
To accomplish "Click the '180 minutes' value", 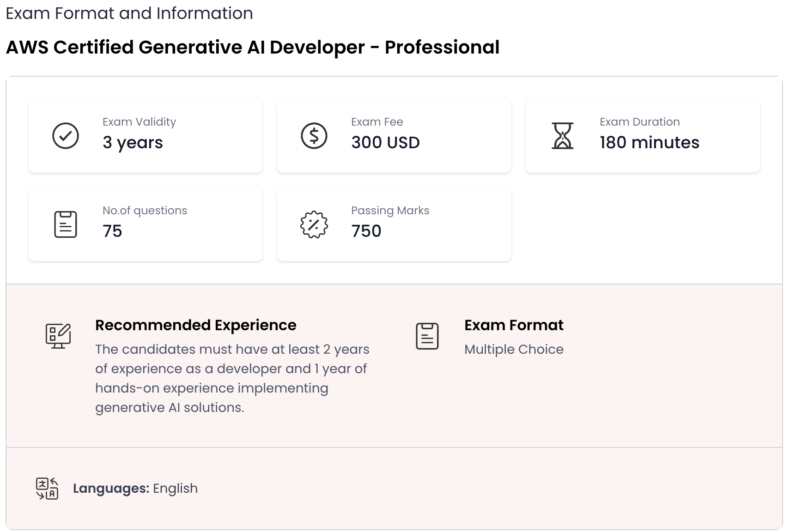I will [649, 142].
